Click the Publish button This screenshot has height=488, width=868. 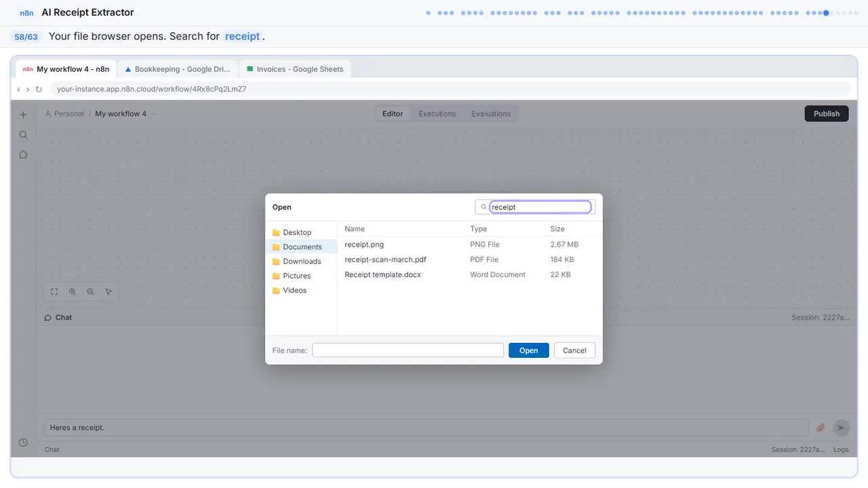[x=826, y=114]
